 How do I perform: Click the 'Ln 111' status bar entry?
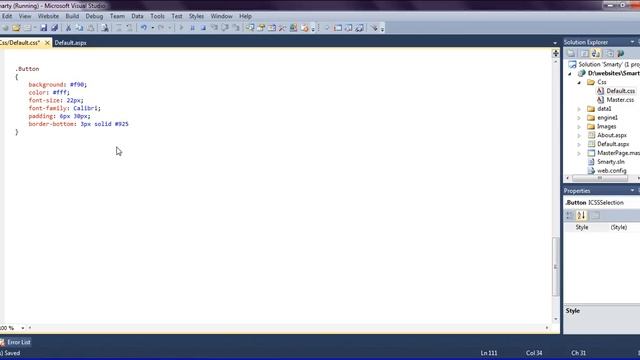pyautogui.click(x=489, y=353)
